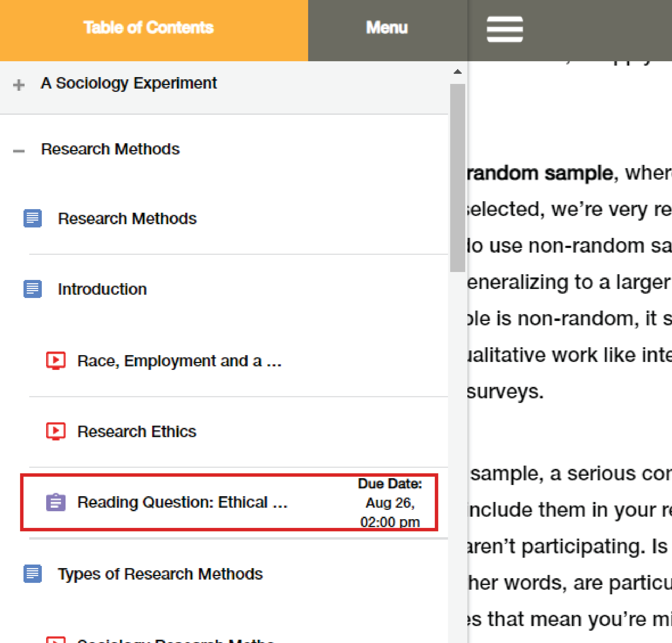Open Reading Question: Ethical assignment
The height and width of the screenshot is (643, 672).
pyautogui.click(x=182, y=502)
